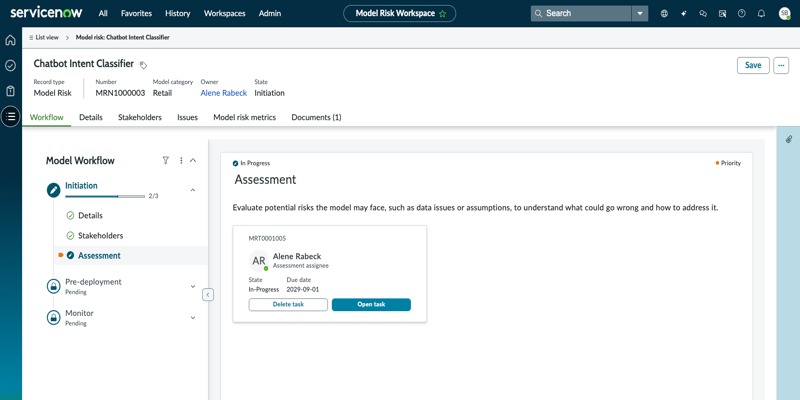Click the Model Risk Workspace pill
Image resolution: width=800 pixels, height=400 pixels.
(x=399, y=14)
